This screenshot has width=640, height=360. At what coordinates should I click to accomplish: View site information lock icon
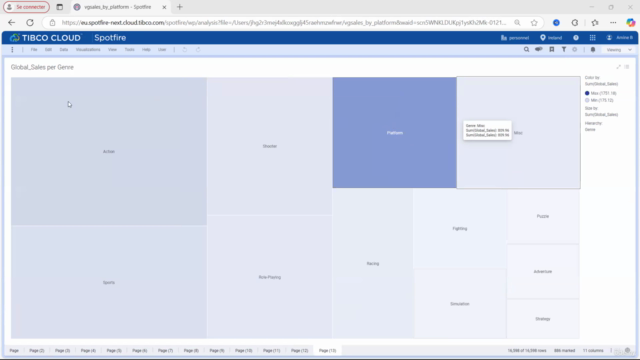pos(52,22)
